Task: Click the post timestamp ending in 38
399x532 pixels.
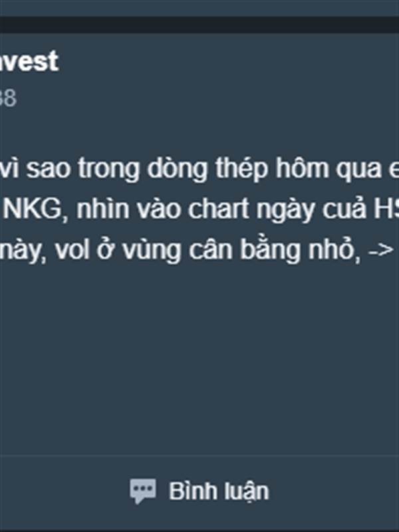Action: click(8, 98)
